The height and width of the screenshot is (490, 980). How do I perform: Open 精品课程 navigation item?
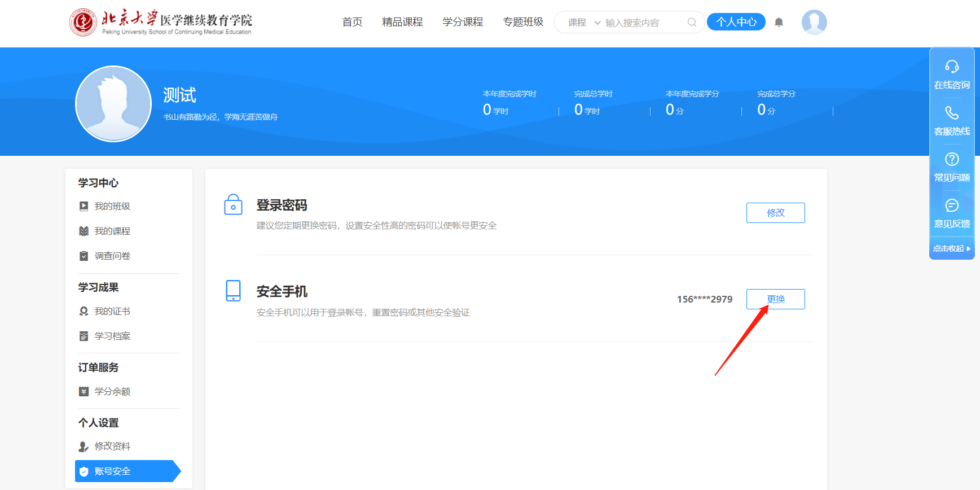pyautogui.click(x=402, y=22)
